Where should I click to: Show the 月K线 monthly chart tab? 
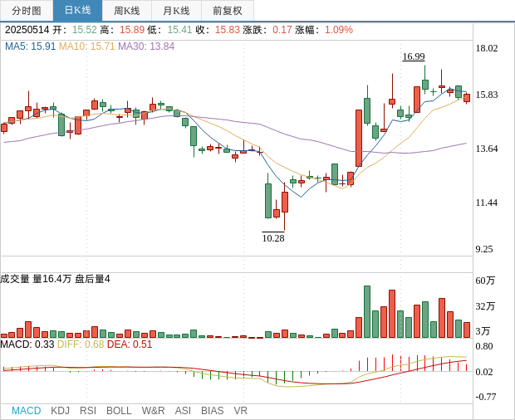pyautogui.click(x=176, y=11)
